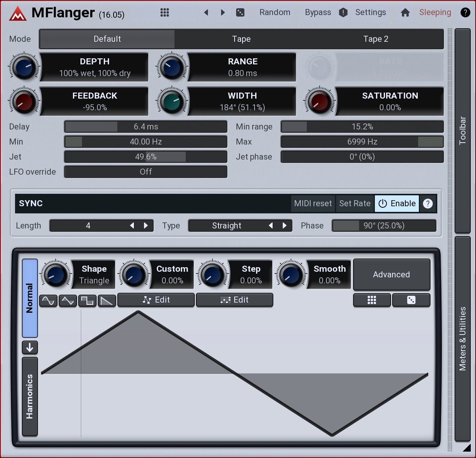Click the Set Rate button

[355, 204]
